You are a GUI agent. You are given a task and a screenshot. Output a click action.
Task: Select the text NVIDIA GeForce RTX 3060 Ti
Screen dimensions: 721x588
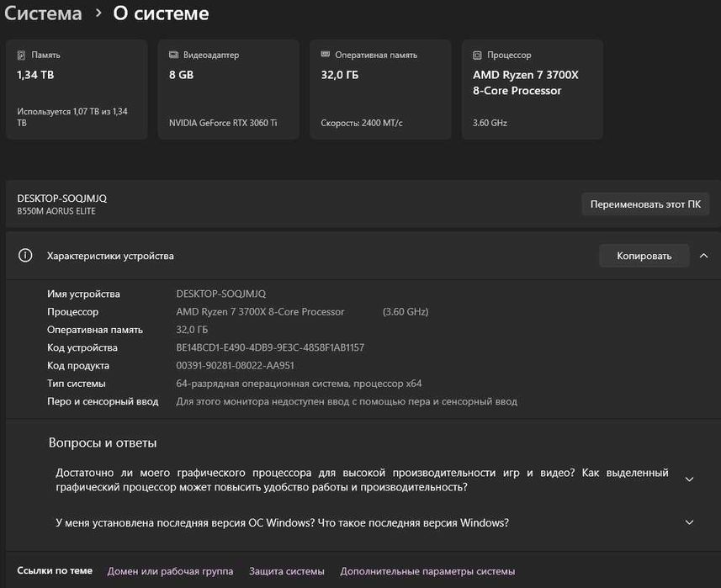pyautogui.click(x=223, y=123)
